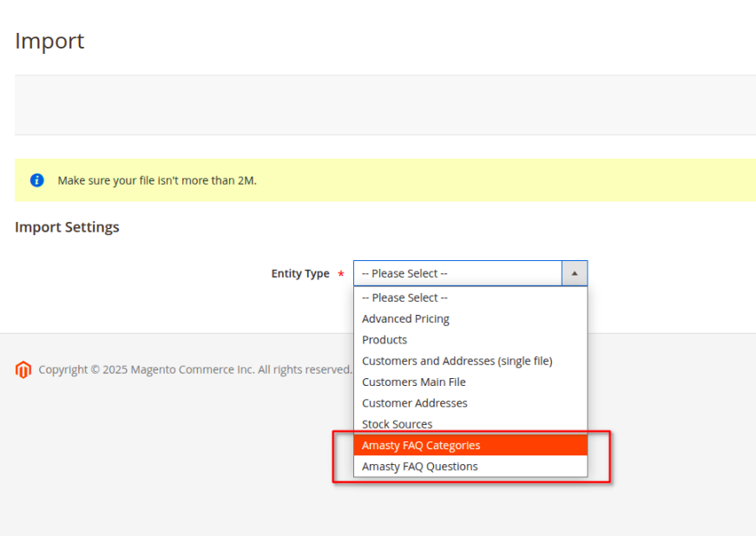Select Customers Main File option
The height and width of the screenshot is (536, 756).
470,382
